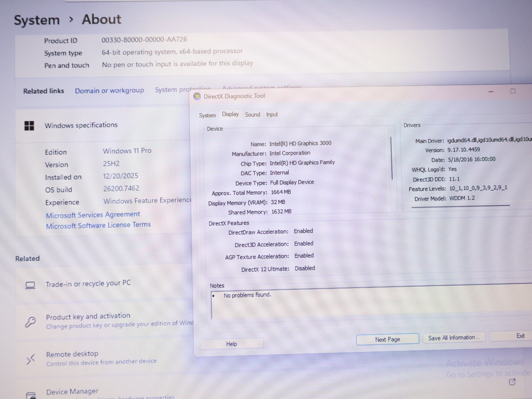
Task: Maximize the DirectX Diagnostic Tool window
Action: click(513, 91)
